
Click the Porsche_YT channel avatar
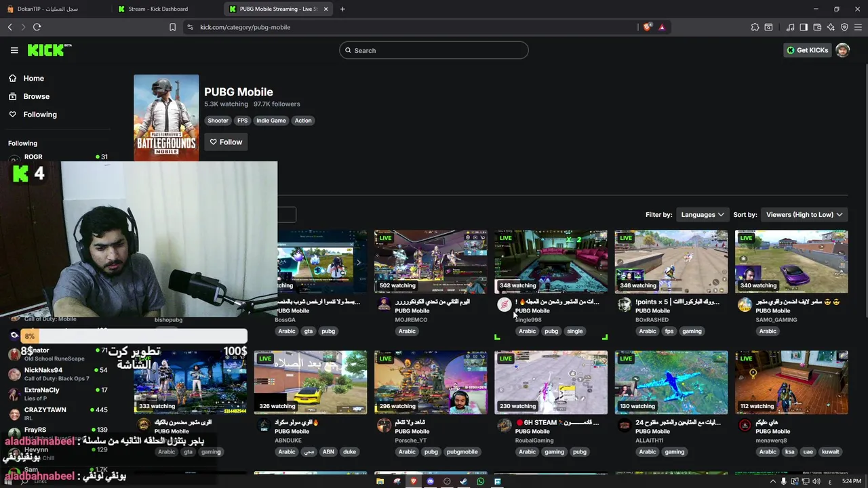point(384,425)
